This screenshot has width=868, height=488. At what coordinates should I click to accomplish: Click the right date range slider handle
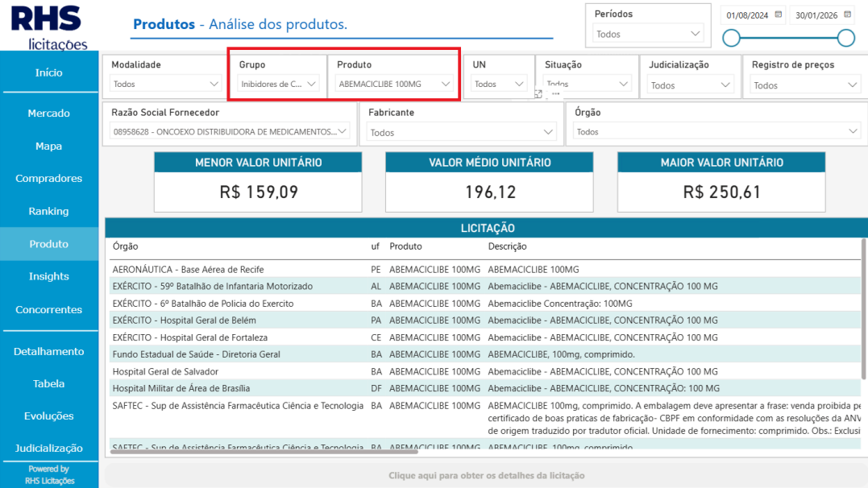[846, 38]
